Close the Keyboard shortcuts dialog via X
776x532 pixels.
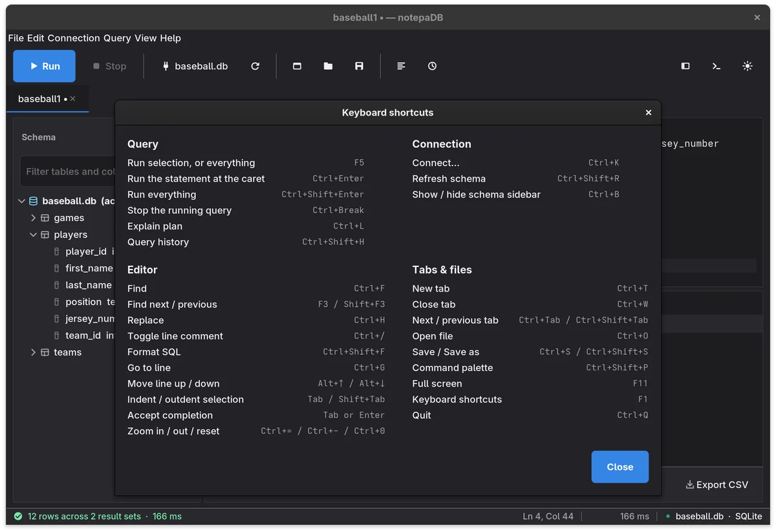(x=649, y=112)
